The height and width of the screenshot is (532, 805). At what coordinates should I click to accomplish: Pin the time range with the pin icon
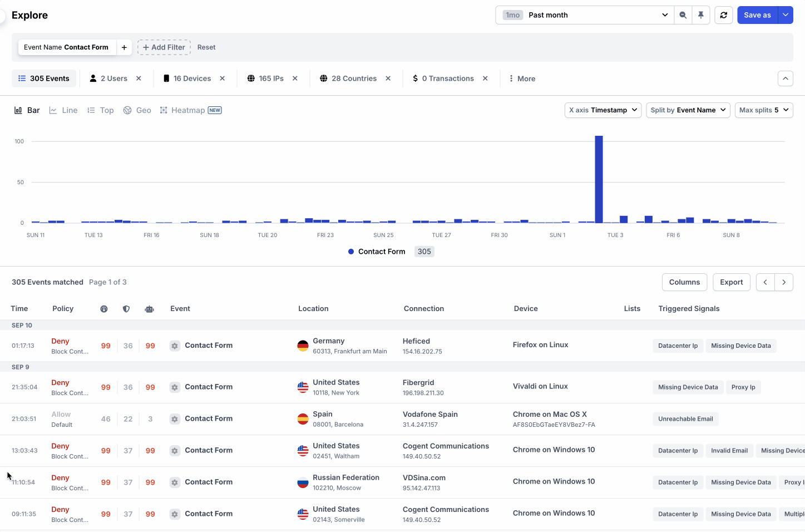(x=701, y=15)
